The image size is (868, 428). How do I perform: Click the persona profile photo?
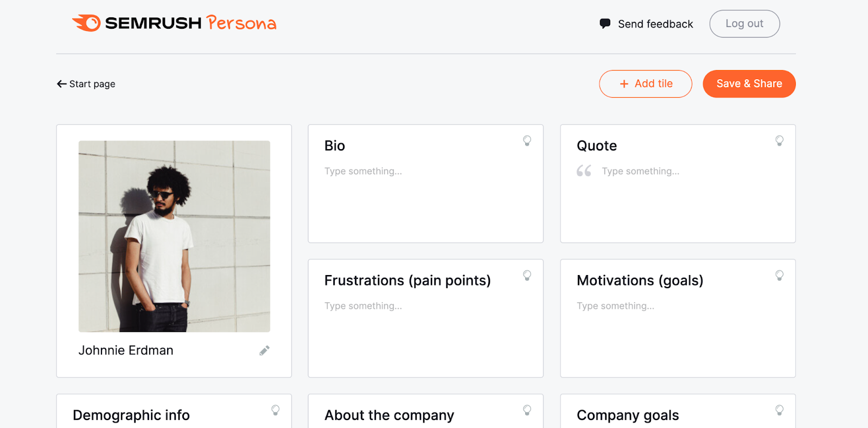pos(174,237)
